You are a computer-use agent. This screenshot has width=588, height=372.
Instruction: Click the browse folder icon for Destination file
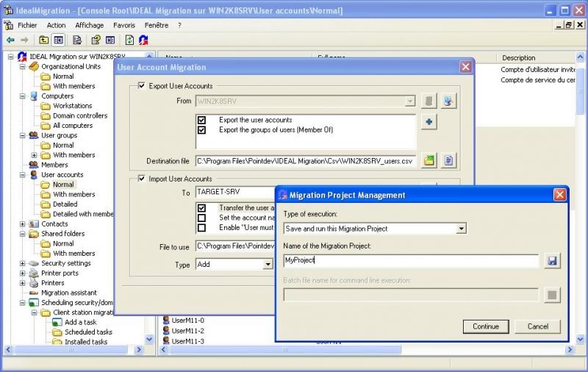pyautogui.click(x=429, y=160)
